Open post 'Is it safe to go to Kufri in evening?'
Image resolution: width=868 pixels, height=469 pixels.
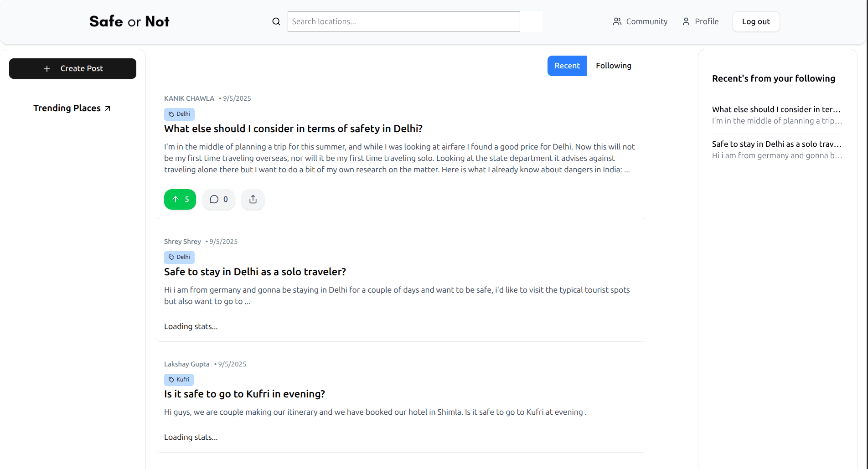[x=244, y=394]
